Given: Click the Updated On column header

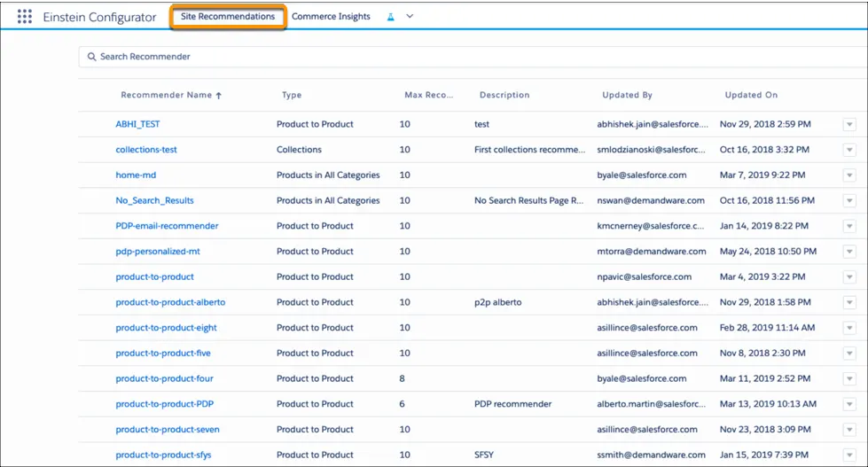Looking at the screenshot, I should pyautogui.click(x=751, y=95).
